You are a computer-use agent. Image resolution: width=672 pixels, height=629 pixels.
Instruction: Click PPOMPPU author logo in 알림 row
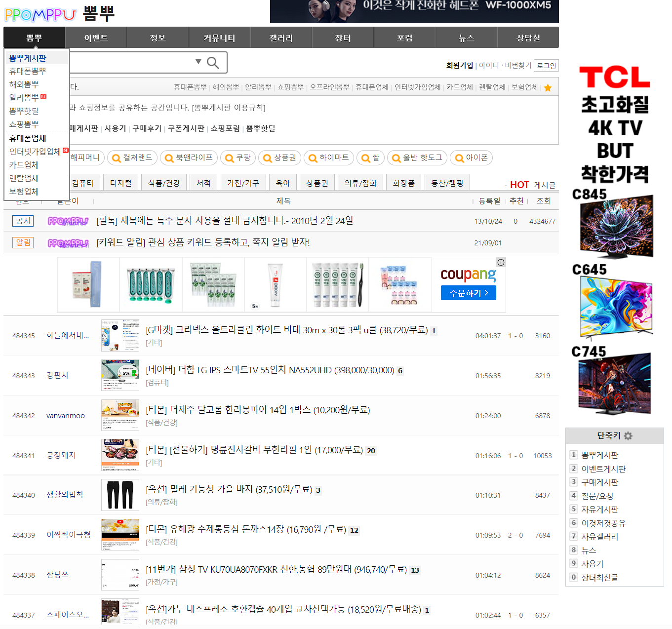coord(68,243)
